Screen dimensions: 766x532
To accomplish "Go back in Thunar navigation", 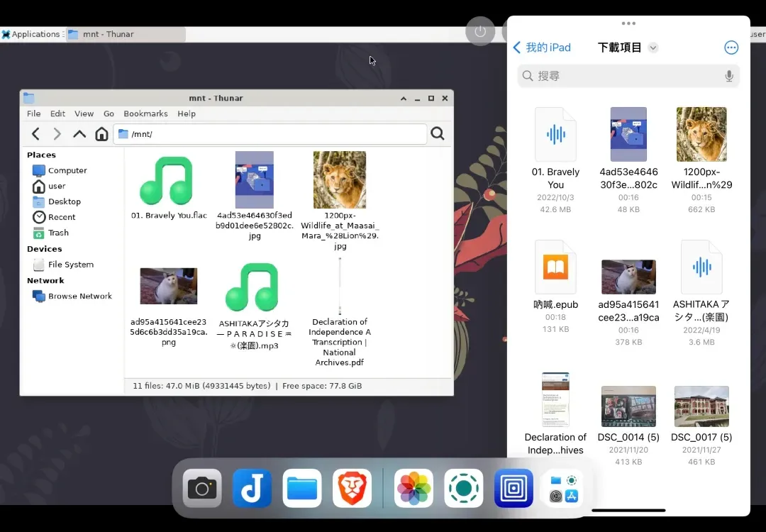I will (35, 134).
